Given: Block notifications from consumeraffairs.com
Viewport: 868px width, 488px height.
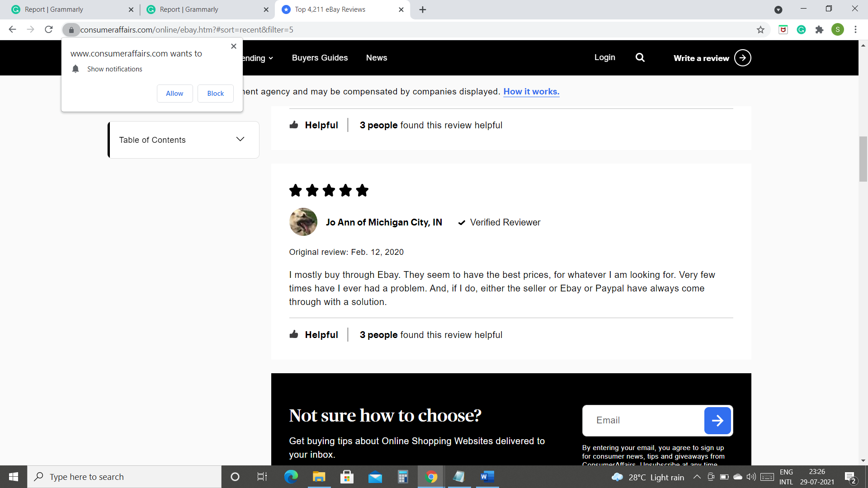Looking at the screenshot, I should (216, 94).
